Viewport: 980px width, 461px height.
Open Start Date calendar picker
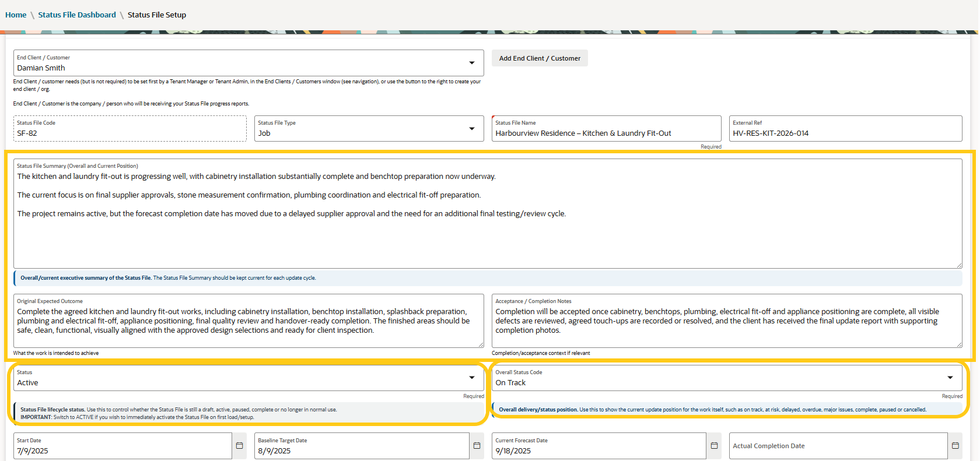tap(239, 446)
